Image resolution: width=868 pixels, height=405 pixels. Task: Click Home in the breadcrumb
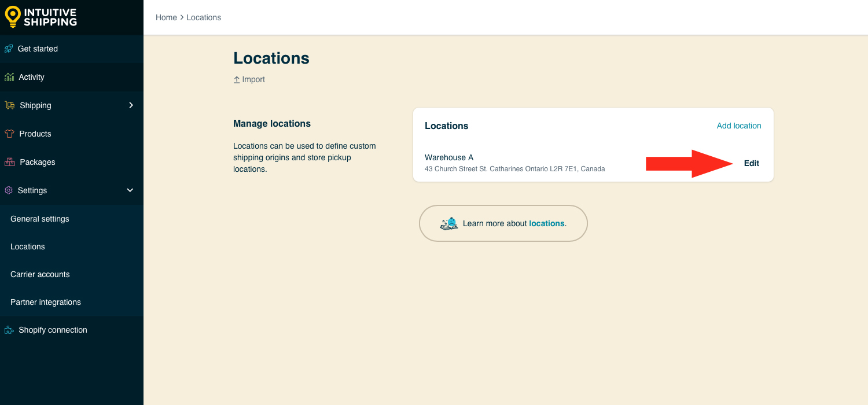[166, 17]
